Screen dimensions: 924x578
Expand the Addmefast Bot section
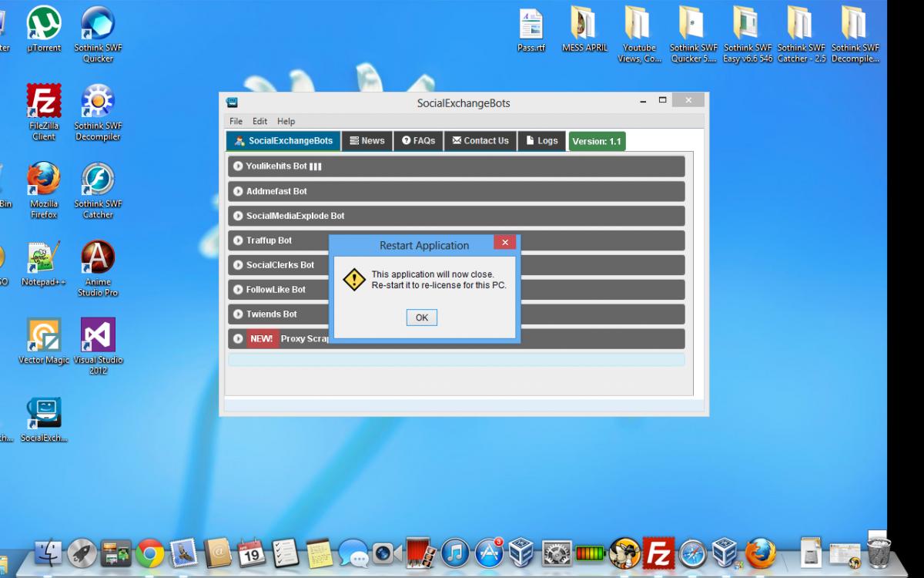456,191
